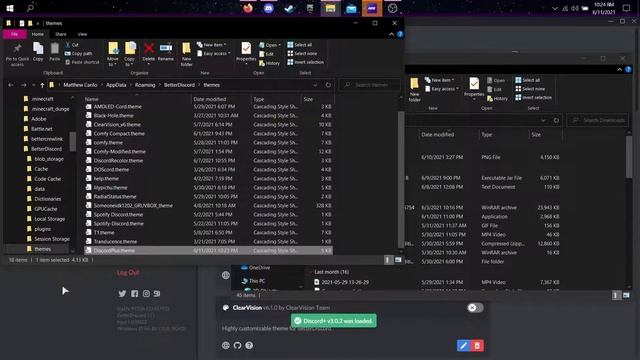Click the Paste clipboard icon
Image resolution: width=640 pixels, height=360 pixels.
pyautogui.click(x=55, y=48)
